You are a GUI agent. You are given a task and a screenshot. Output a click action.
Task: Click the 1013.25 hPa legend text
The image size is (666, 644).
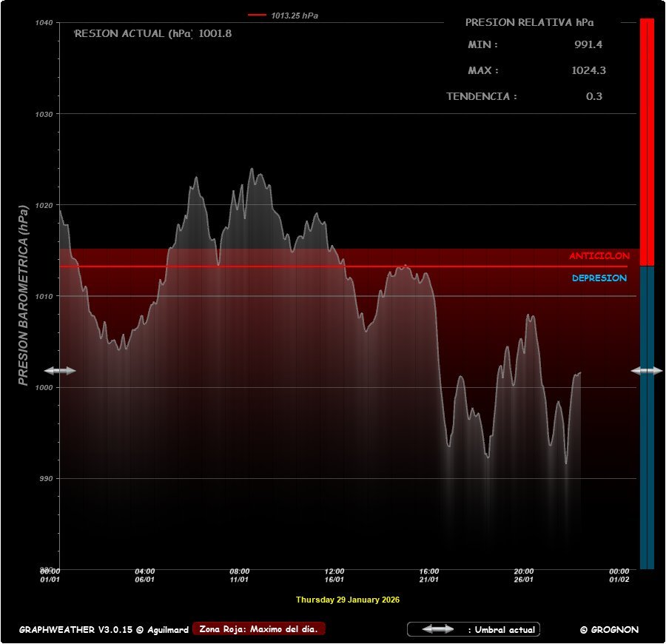coord(295,15)
